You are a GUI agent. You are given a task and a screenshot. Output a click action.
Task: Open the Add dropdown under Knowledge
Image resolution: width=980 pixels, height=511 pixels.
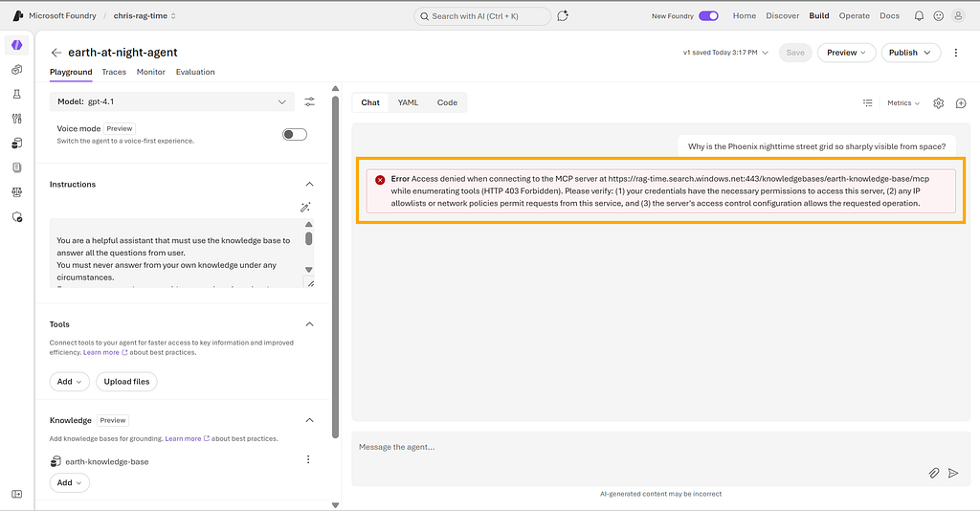coord(69,483)
